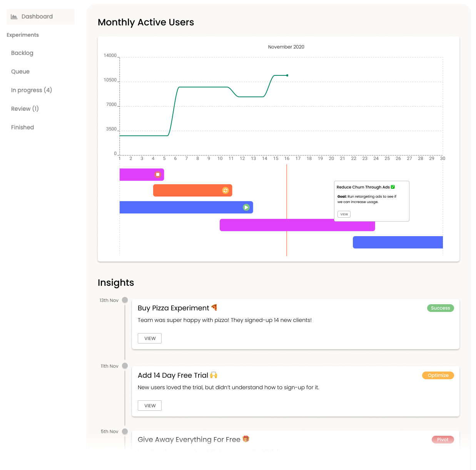Click the 13th Nov timeline dot

125,300
